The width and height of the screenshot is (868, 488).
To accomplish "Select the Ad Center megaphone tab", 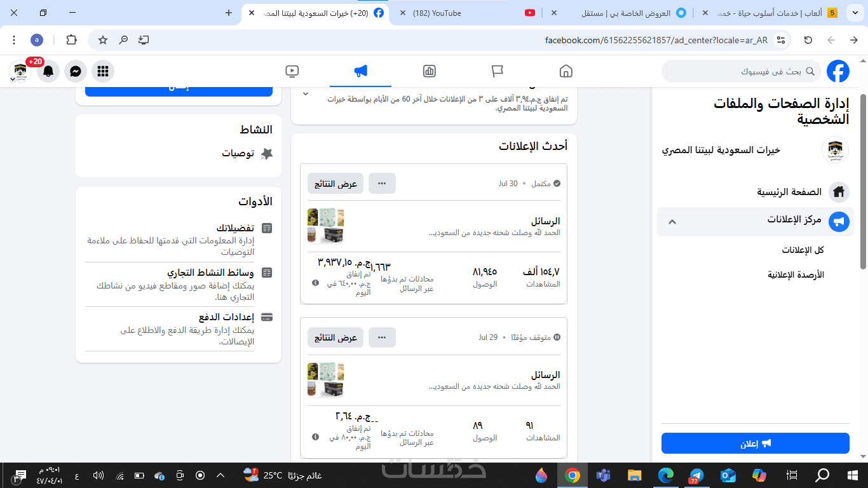I will (x=360, y=71).
